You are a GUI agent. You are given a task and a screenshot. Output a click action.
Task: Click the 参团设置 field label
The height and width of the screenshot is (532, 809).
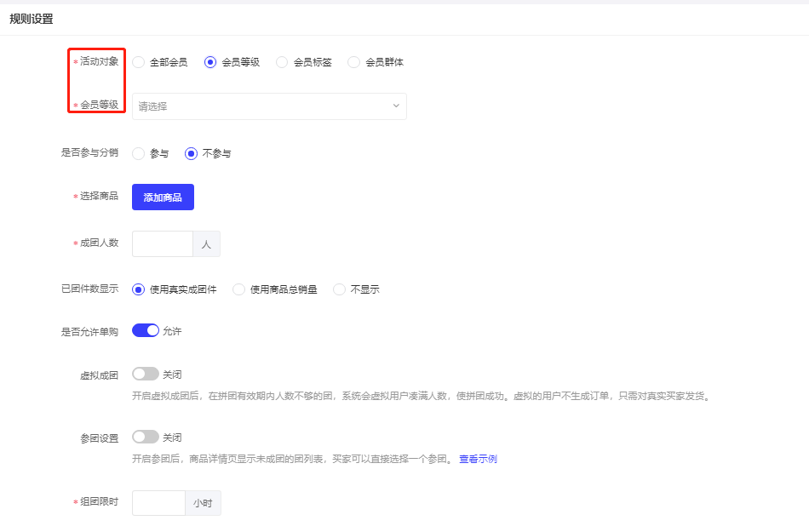point(99,438)
